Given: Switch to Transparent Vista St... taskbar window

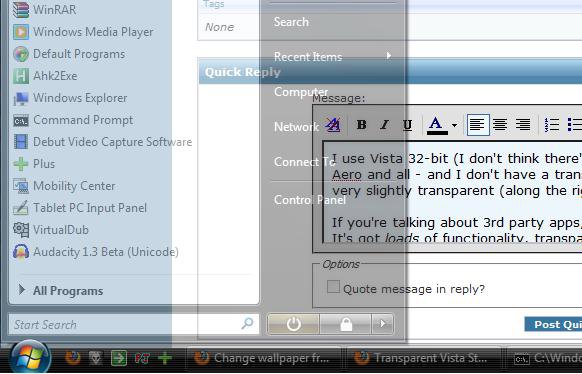Looking at the screenshot, I should [x=423, y=358].
